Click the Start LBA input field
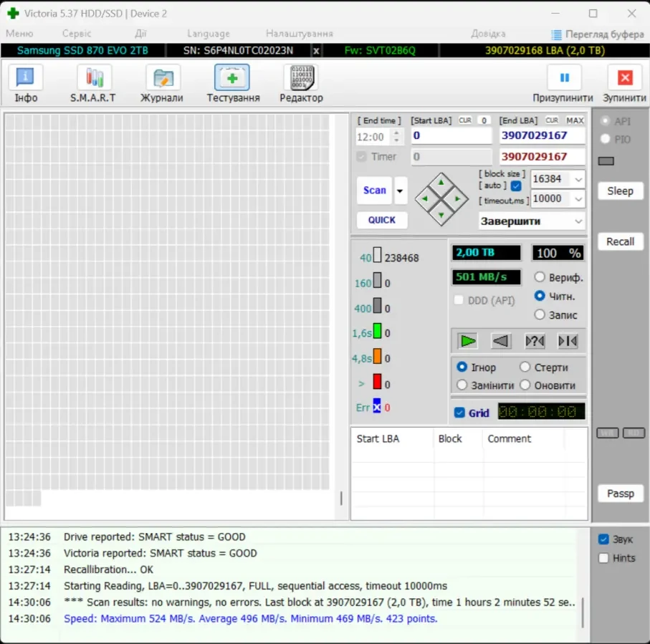Viewport: 650px width, 644px height. [451, 135]
